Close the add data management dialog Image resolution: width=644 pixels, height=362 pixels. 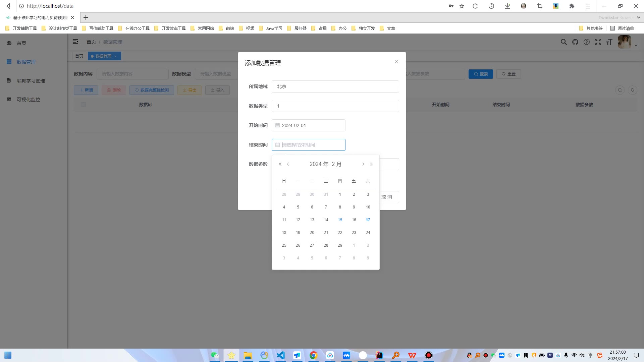(396, 62)
